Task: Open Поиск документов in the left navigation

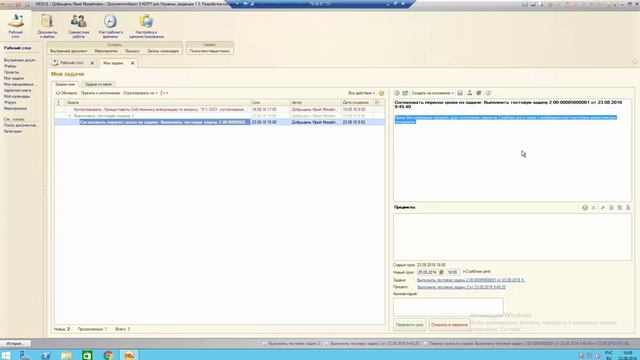Action: click(20, 125)
